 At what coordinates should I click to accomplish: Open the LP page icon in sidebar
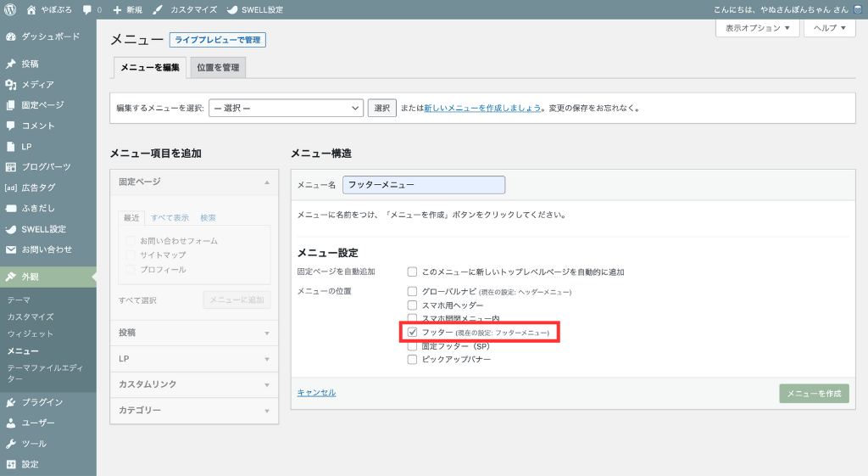(x=10, y=146)
